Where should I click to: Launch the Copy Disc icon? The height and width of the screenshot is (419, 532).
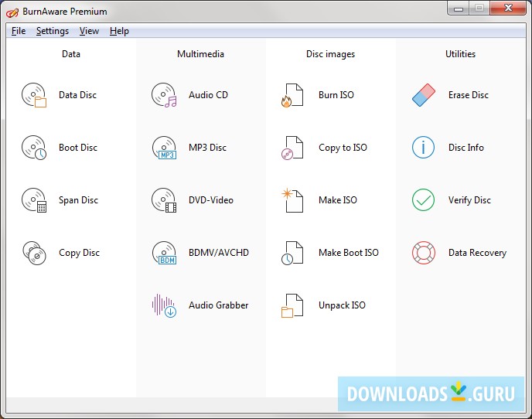point(34,253)
